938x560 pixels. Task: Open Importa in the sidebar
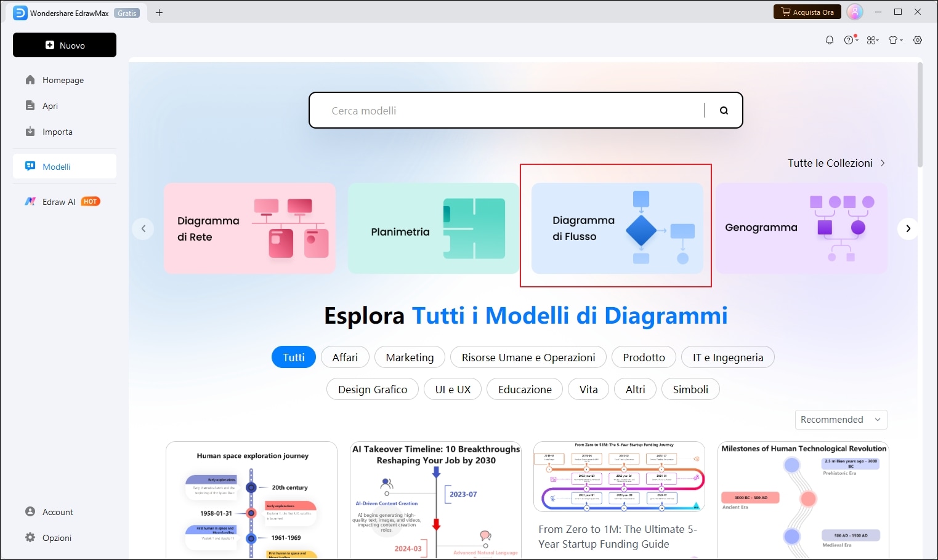pyautogui.click(x=57, y=132)
